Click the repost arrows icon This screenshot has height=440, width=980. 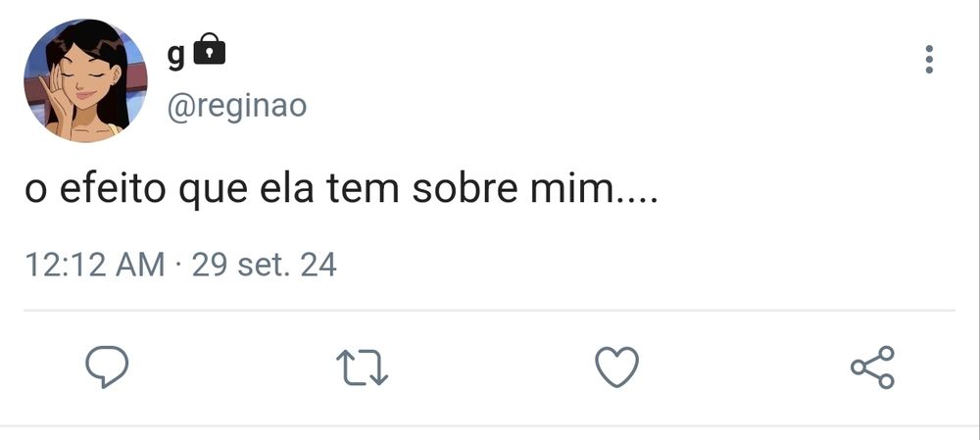(x=362, y=367)
